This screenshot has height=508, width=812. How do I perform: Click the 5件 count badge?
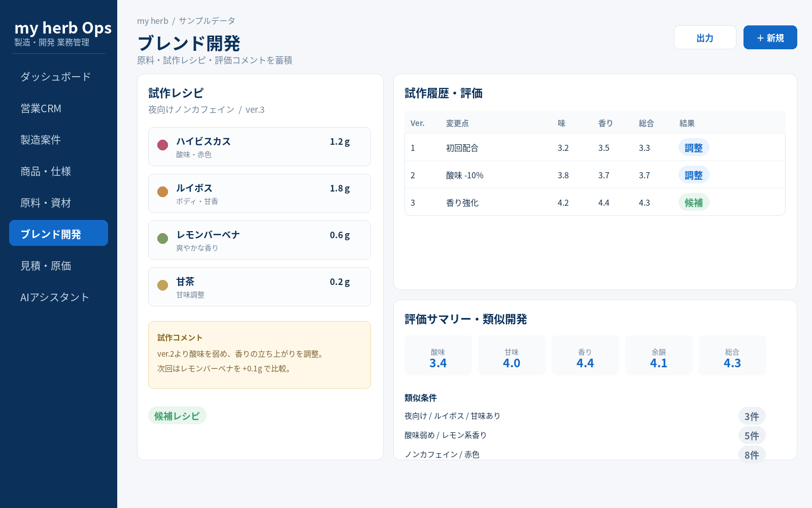(752, 435)
